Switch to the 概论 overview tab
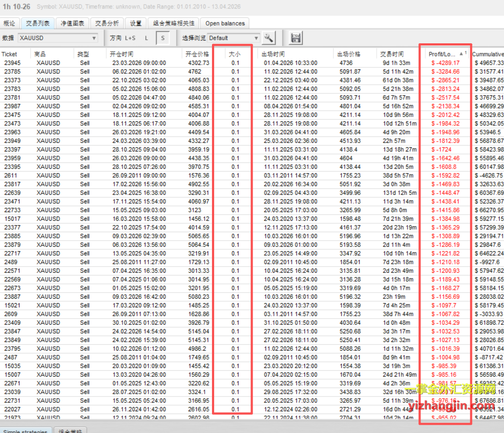This screenshot has height=433, width=504. pos(9,23)
